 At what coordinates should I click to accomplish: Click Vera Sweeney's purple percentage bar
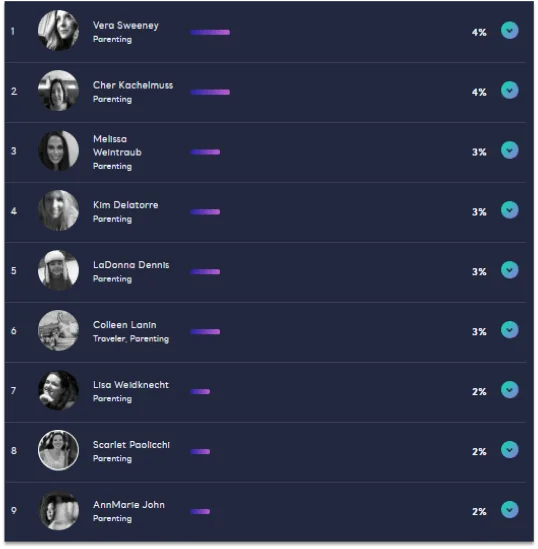[210, 32]
